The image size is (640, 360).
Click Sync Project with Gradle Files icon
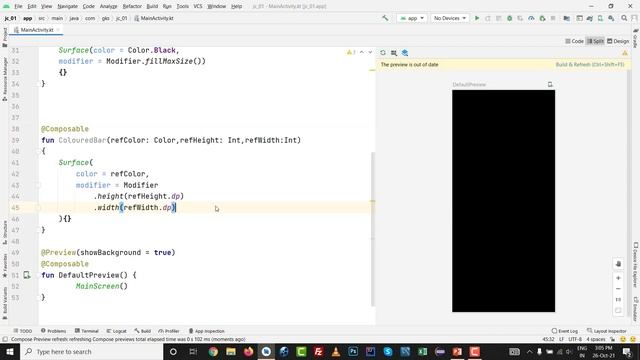pos(589,18)
